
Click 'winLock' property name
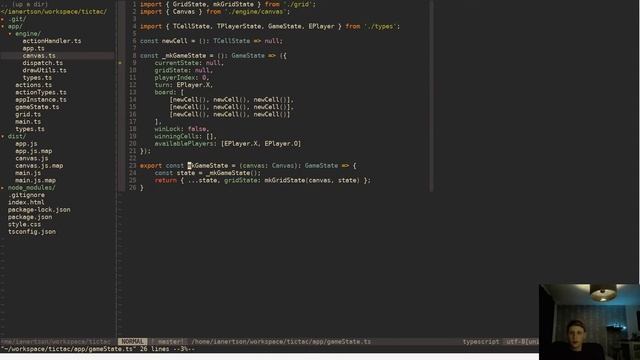pos(167,129)
